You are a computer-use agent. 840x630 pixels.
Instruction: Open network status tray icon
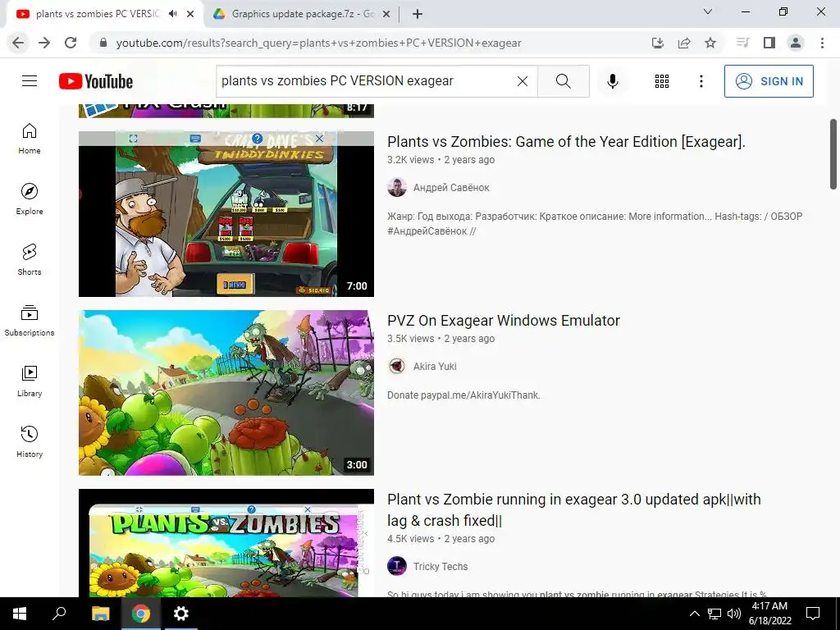[714, 614]
